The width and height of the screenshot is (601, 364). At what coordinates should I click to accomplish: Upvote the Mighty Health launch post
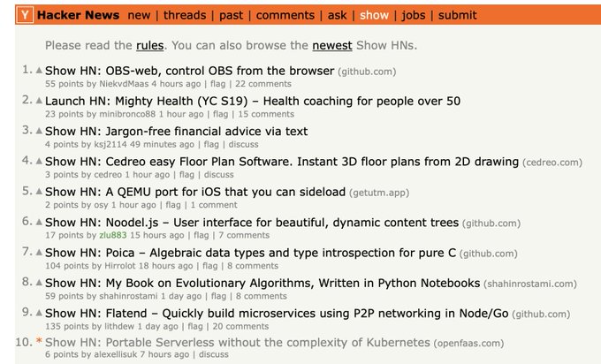[x=39, y=101]
